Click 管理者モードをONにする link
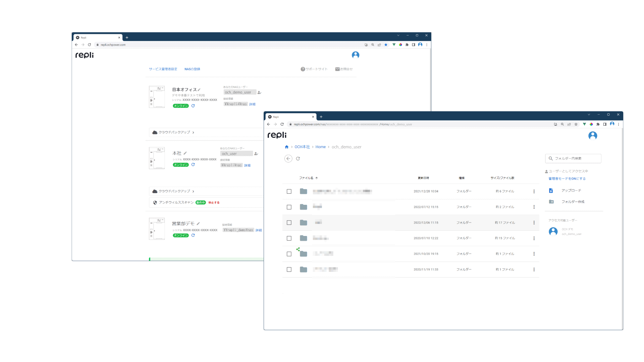This screenshot has height=362, width=644. (567, 179)
